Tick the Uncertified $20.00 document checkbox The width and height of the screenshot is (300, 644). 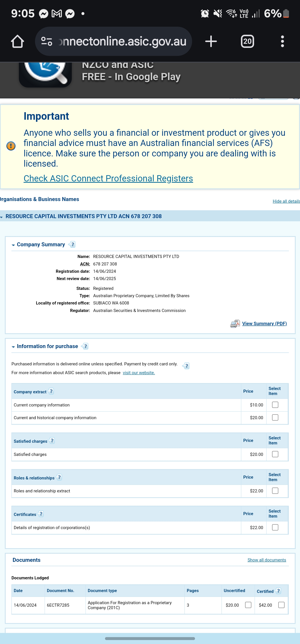point(248,605)
